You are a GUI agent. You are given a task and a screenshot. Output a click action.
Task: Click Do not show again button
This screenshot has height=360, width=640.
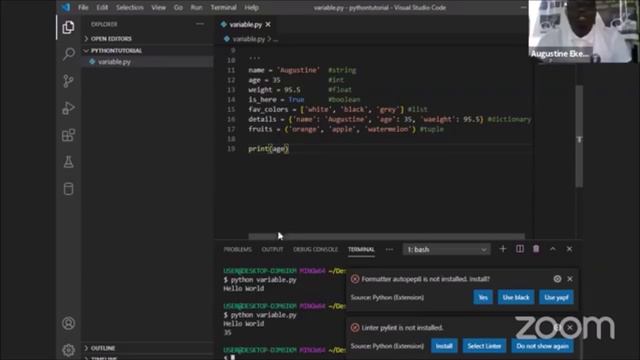[542, 346]
